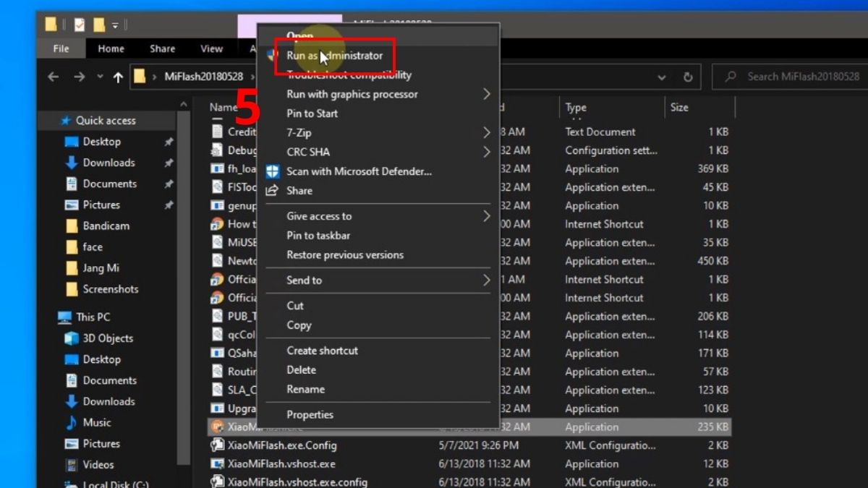Click the refresh button in address bar
The height and width of the screenshot is (488, 868).
pos(688,77)
